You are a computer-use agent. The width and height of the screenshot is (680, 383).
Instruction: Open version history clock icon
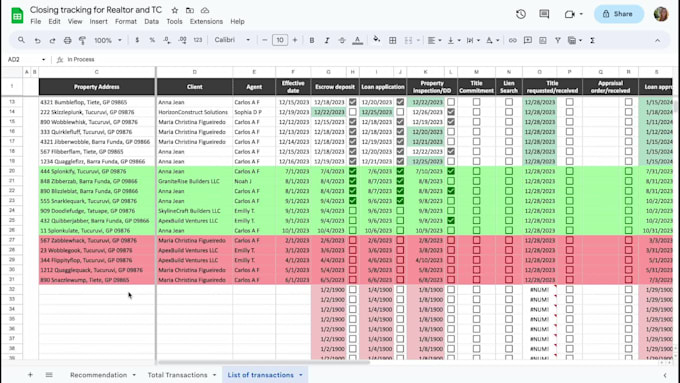(521, 14)
